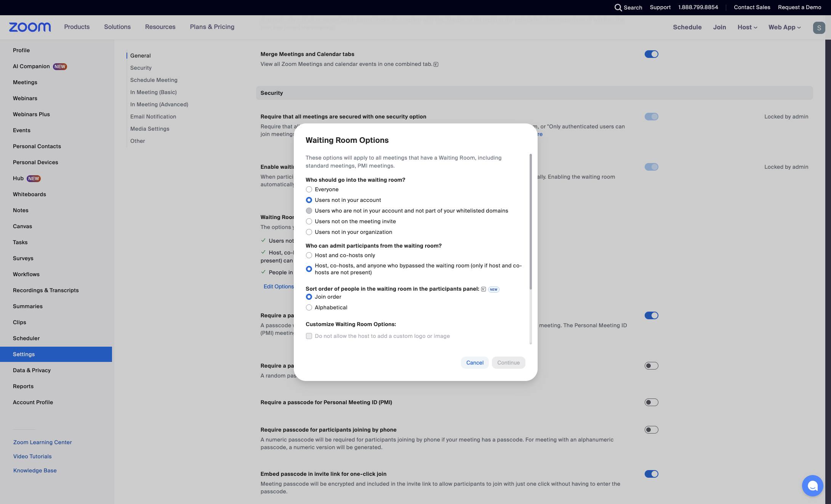Jump to In Meeting (Advanced) section
Screen dimensions: 831x504
(159, 104)
